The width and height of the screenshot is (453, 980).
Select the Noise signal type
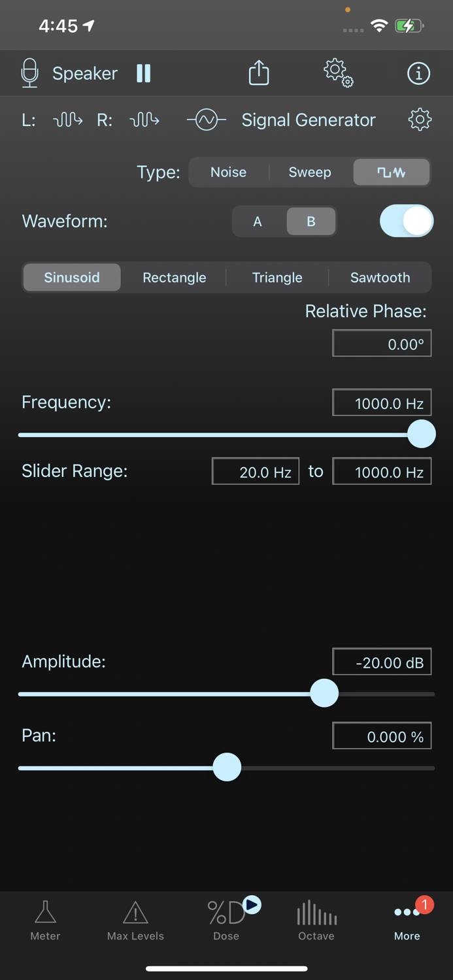pos(228,172)
